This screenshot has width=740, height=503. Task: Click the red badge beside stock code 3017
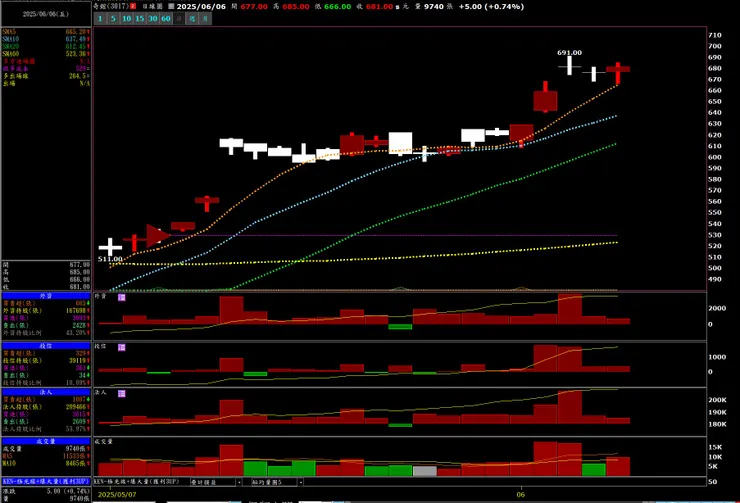pyautogui.click(x=133, y=7)
